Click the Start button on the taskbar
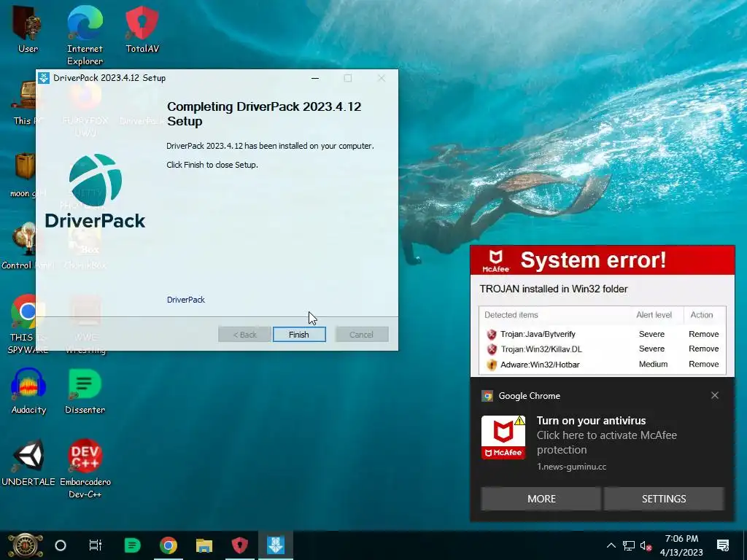Viewport: 747px width, 560px height. (x=25, y=545)
